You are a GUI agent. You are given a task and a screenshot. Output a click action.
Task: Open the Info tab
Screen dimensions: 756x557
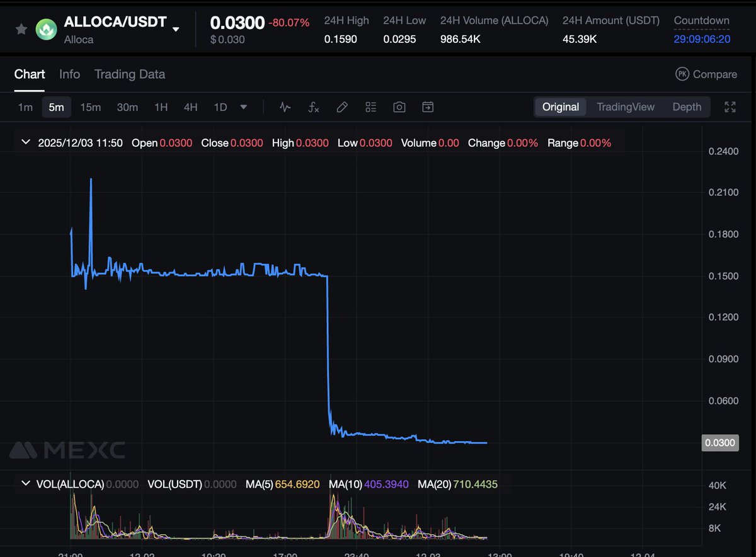pos(69,74)
